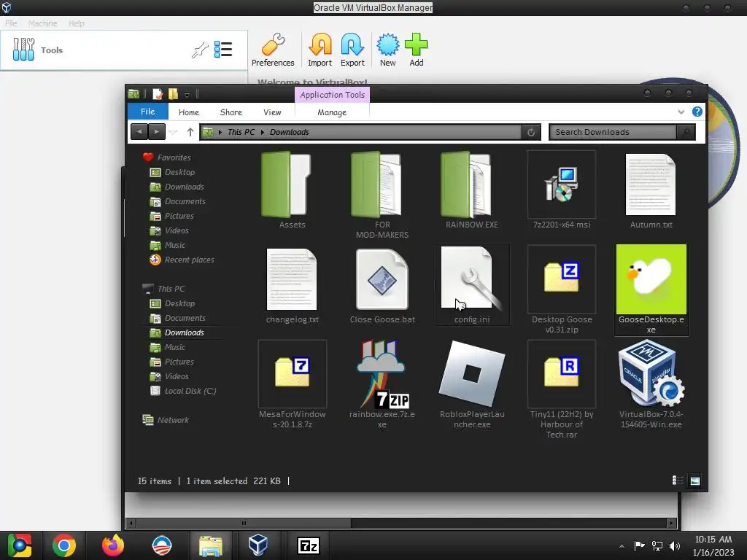The height and width of the screenshot is (560, 747).
Task: Open Local Disk (C:) in sidebar
Action: point(183,391)
